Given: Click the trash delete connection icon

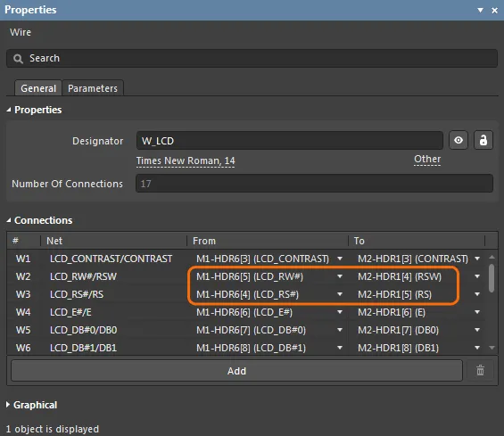Looking at the screenshot, I should [480, 370].
